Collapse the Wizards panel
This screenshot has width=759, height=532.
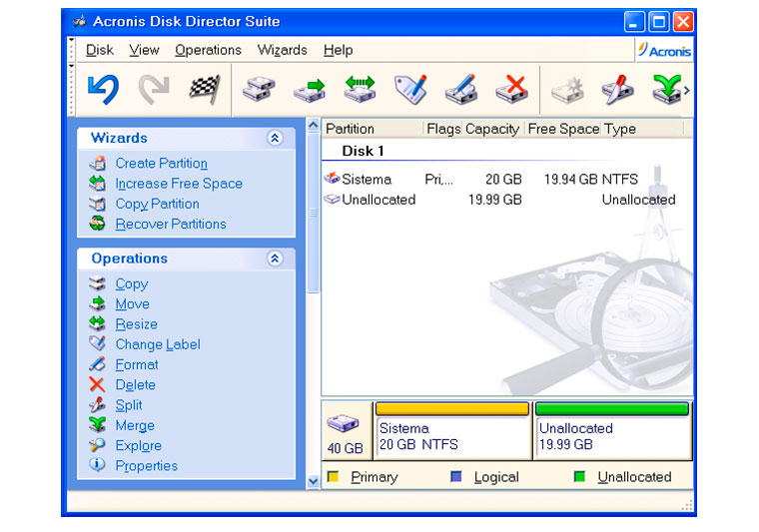point(275,139)
